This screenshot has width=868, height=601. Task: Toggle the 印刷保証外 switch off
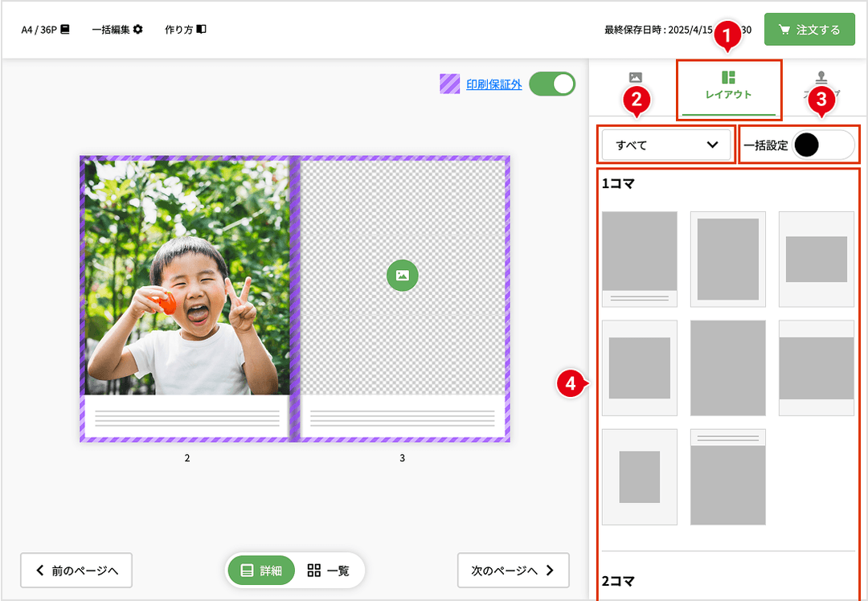[552, 84]
